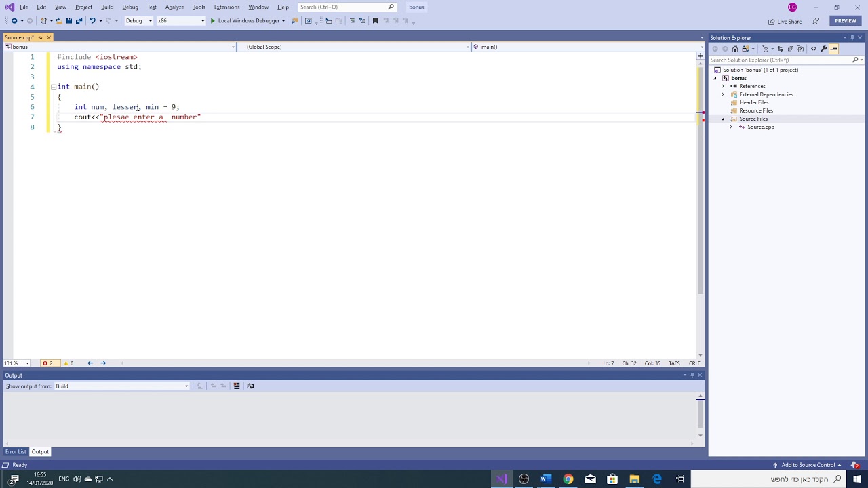Image resolution: width=868 pixels, height=488 pixels.
Task: Go to the next issue with the right arrow
Action: (x=103, y=363)
